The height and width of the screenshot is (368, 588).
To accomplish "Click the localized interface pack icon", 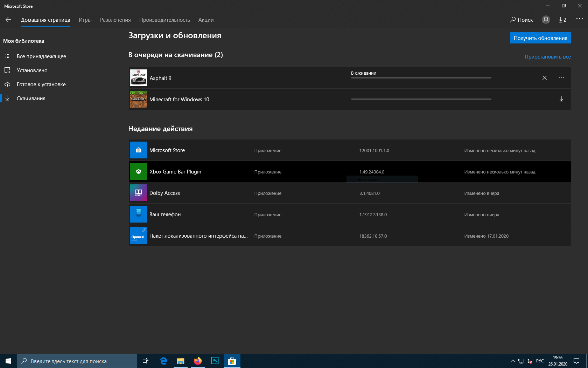I will click(x=139, y=236).
